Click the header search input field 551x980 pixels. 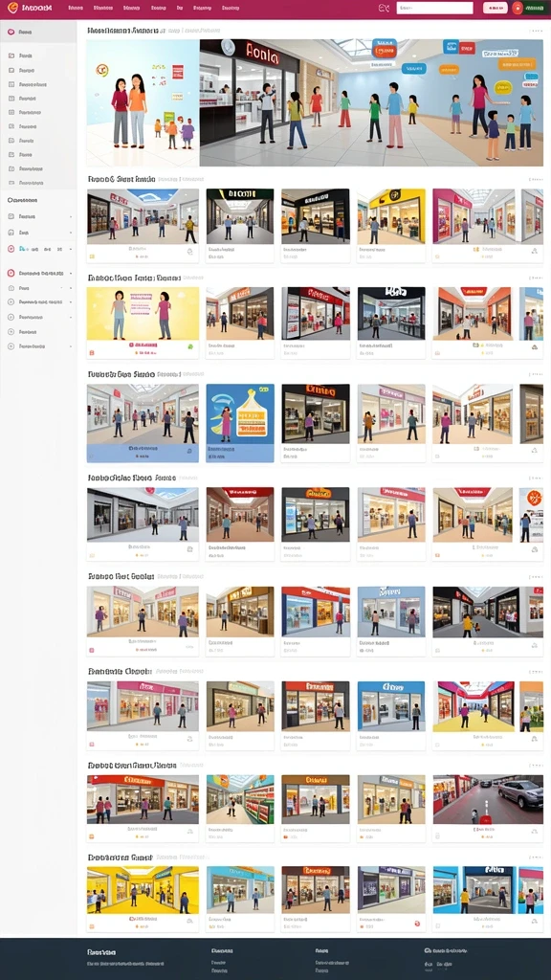435,8
